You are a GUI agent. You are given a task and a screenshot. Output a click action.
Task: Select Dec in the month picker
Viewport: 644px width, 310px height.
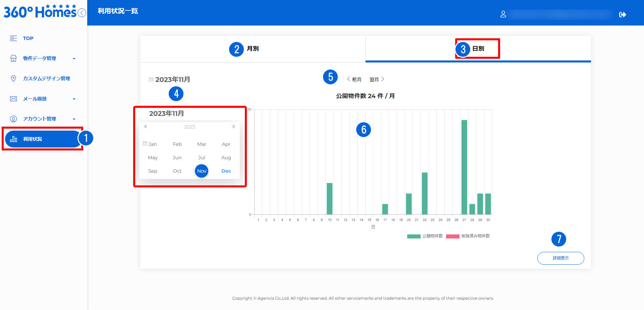click(226, 171)
